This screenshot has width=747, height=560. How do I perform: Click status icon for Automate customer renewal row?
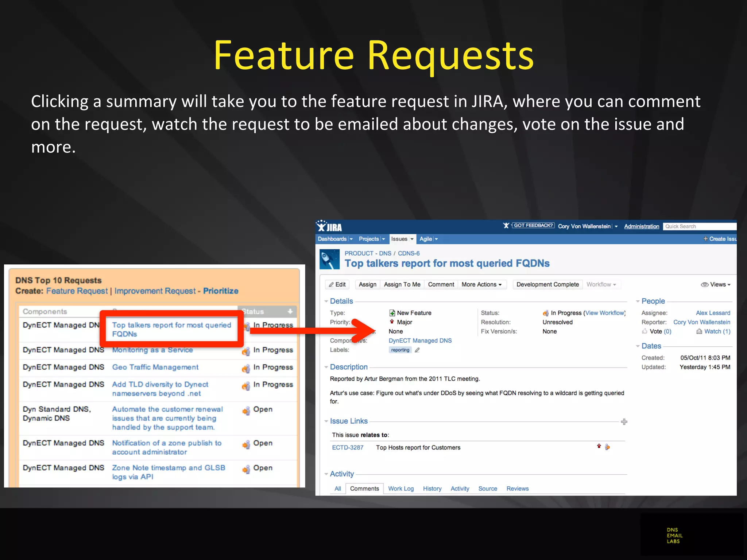coord(246,411)
